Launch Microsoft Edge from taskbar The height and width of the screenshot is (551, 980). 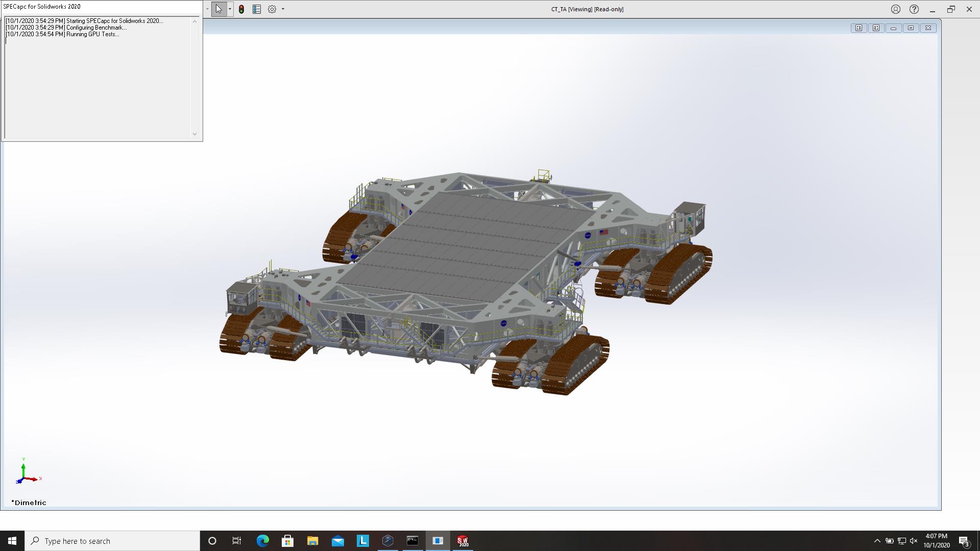[x=262, y=541]
